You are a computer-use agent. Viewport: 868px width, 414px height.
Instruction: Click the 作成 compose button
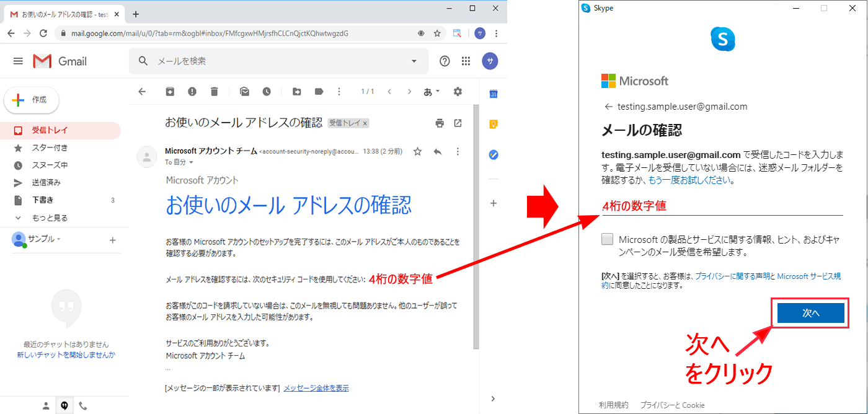coord(32,100)
